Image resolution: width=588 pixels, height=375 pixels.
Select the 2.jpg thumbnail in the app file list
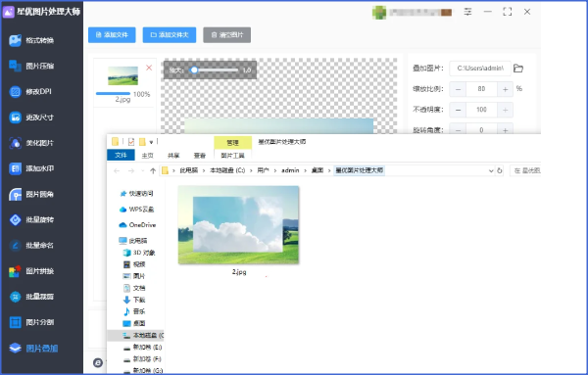coord(123,75)
